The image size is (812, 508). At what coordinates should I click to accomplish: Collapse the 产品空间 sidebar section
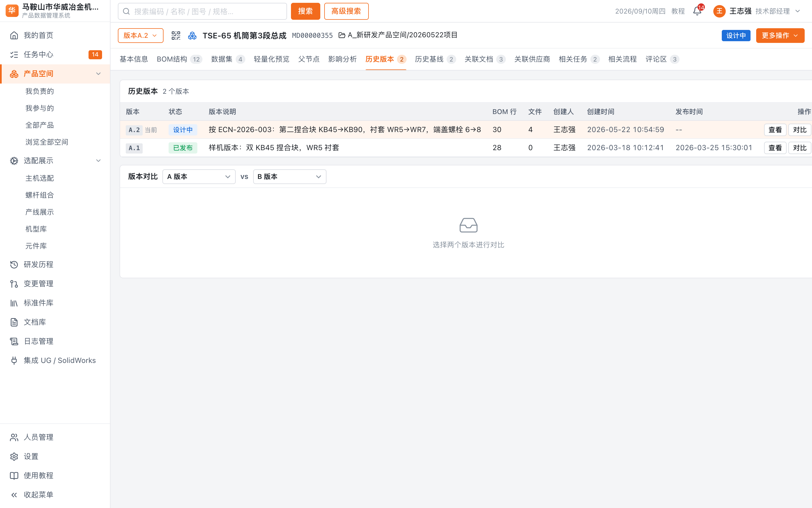pyautogui.click(x=98, y=74)
